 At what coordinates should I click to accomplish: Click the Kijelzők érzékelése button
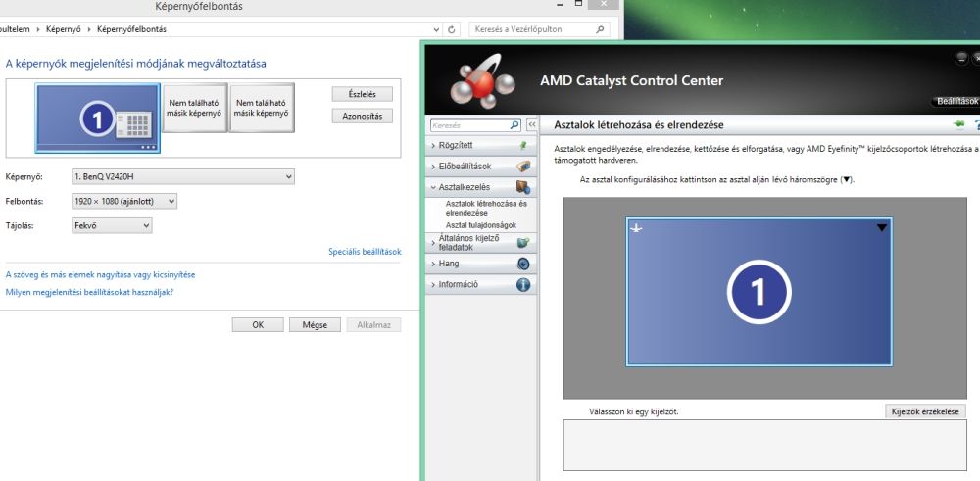pyautogui.click(x=926, y=411)
